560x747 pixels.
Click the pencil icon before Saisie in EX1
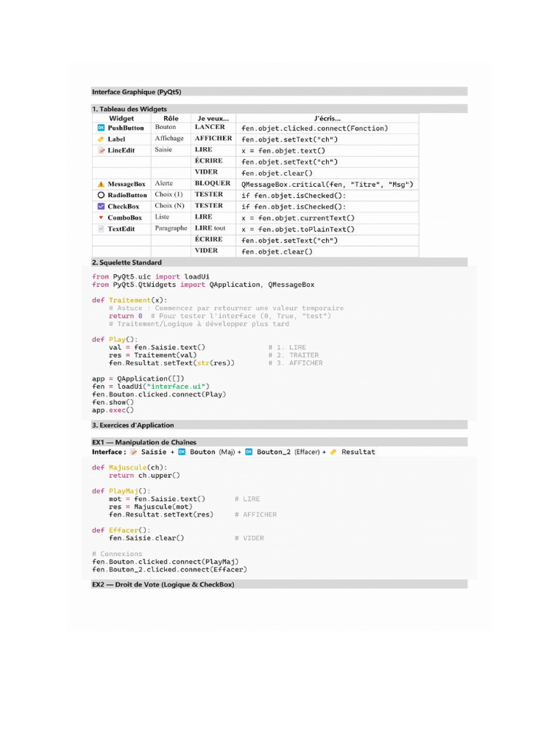pos(134,452)
